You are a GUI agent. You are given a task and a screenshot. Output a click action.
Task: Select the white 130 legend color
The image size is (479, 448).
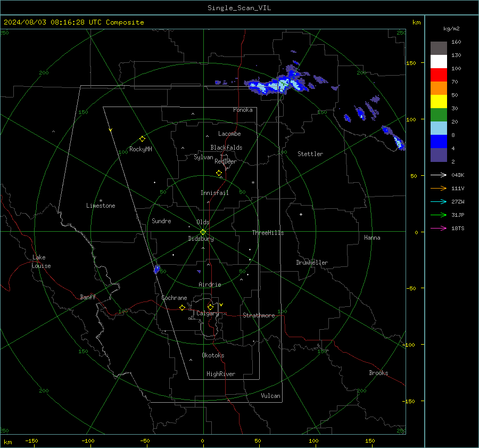(x=439, y=62)
